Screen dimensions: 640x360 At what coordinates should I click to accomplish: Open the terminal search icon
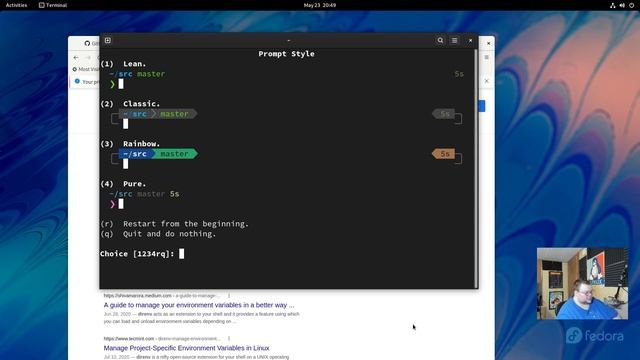pyautogui.click(x=440, y=40)
